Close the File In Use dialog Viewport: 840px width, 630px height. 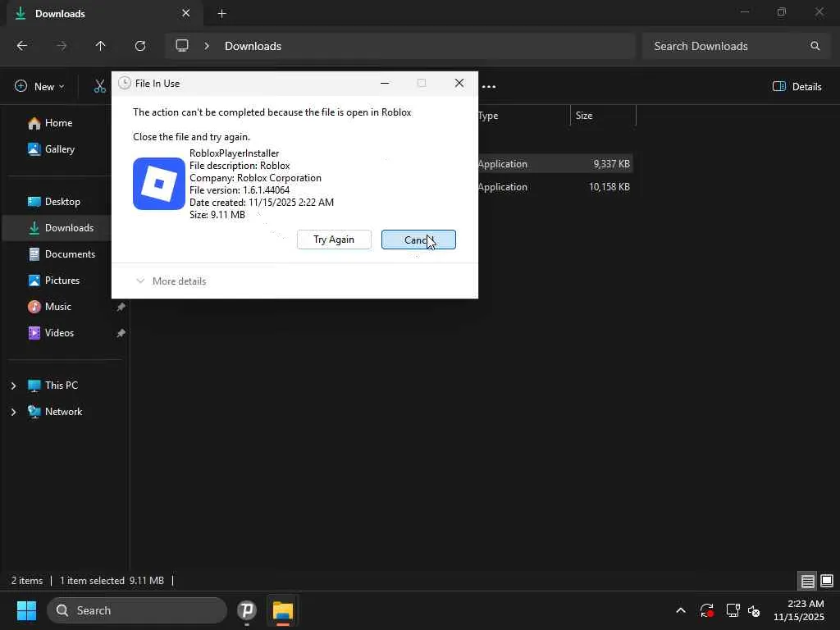[x=459, y=83]
